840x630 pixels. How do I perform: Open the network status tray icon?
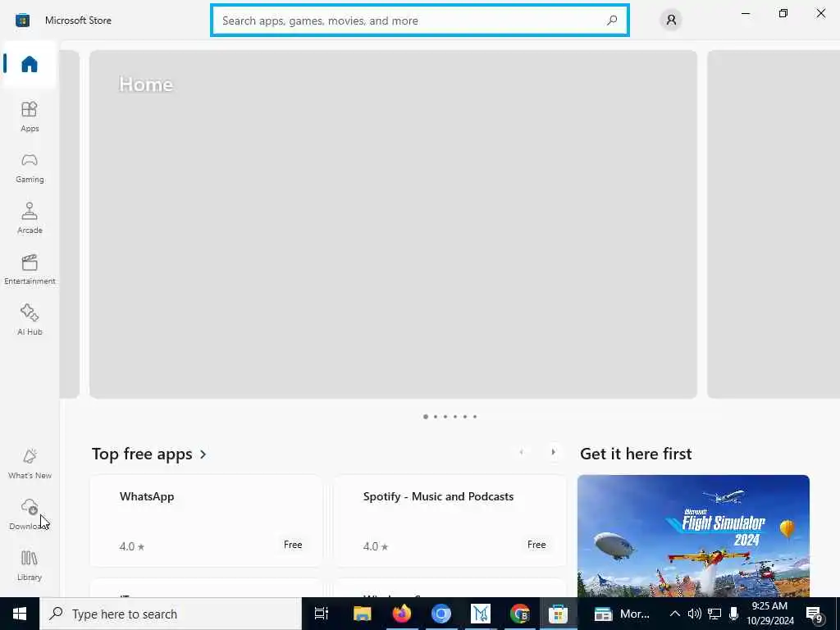(x=714, y=614)
